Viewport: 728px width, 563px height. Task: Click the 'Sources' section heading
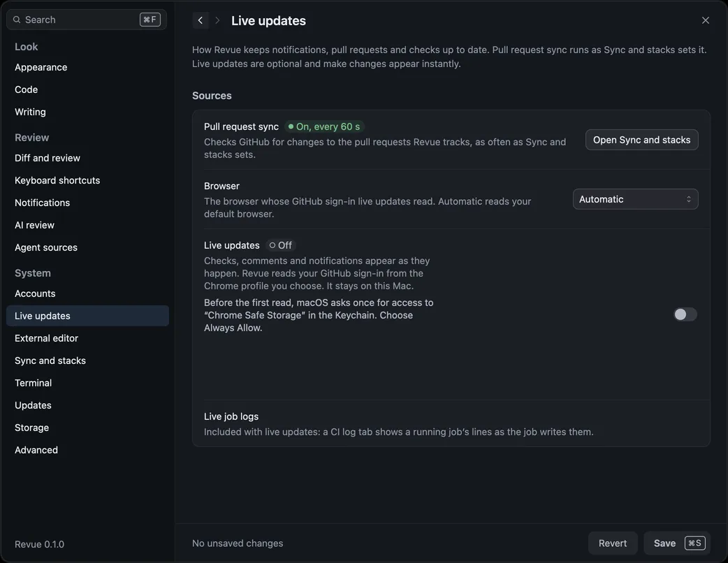212,96
